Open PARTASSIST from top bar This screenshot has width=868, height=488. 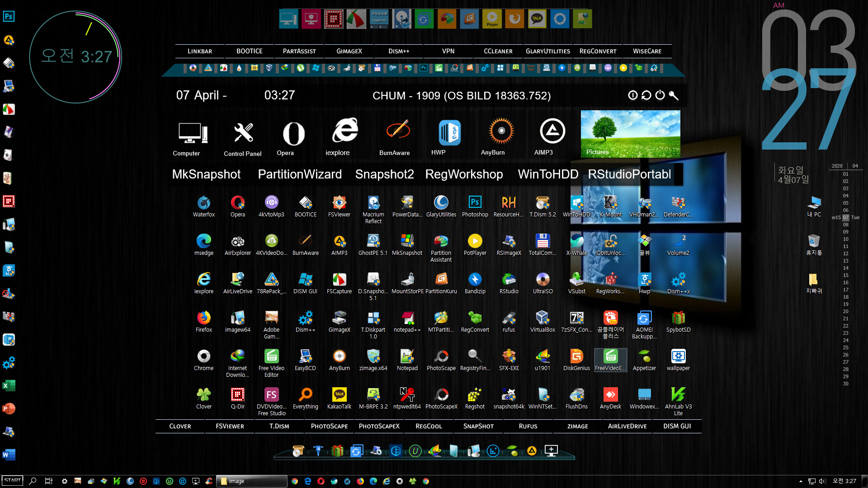(299, 51)
